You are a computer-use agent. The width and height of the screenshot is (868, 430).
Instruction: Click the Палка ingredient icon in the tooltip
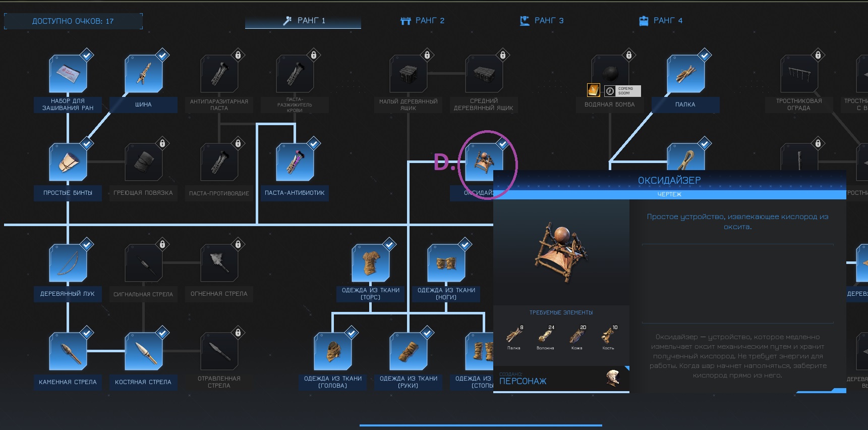click(x=514, y=335)
